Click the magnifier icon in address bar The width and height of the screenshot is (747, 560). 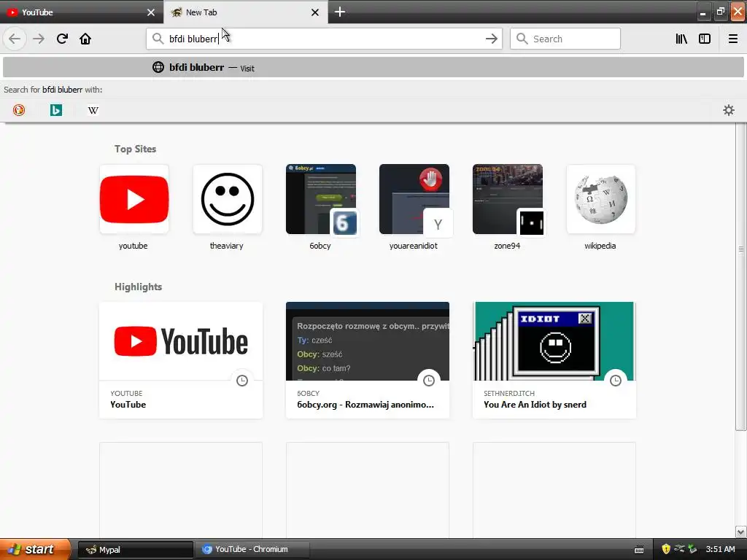pyautogui.click(x=158, y=39)
